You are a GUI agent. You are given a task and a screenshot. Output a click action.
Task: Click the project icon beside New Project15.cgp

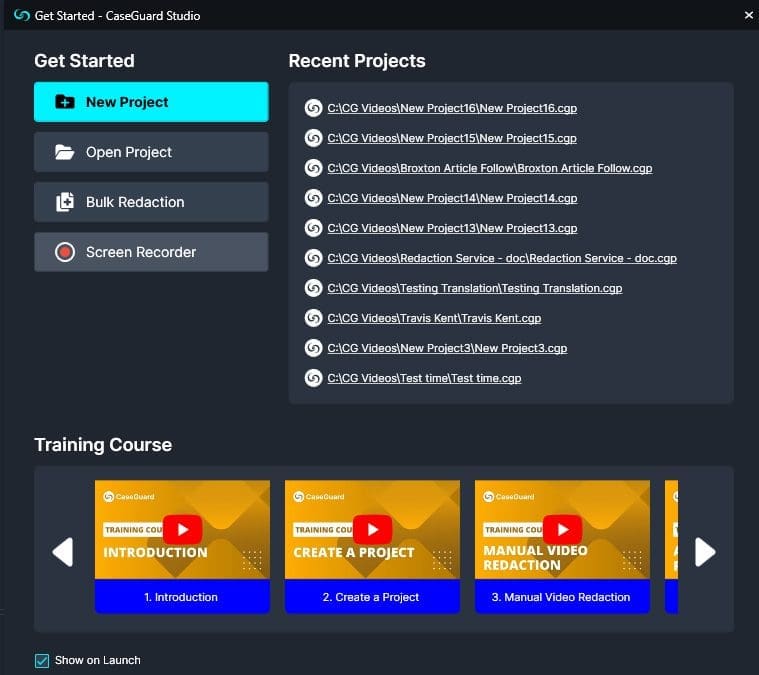[x=314, y=138]
